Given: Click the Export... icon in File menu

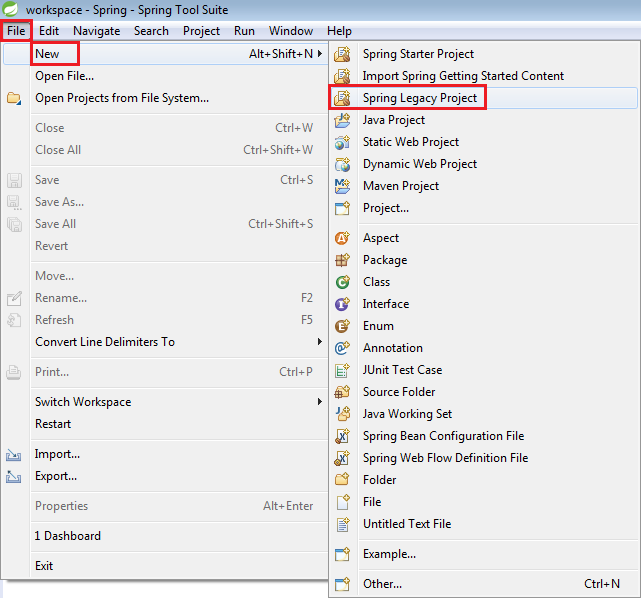Looking at the screenshot, I should point(13,477).
